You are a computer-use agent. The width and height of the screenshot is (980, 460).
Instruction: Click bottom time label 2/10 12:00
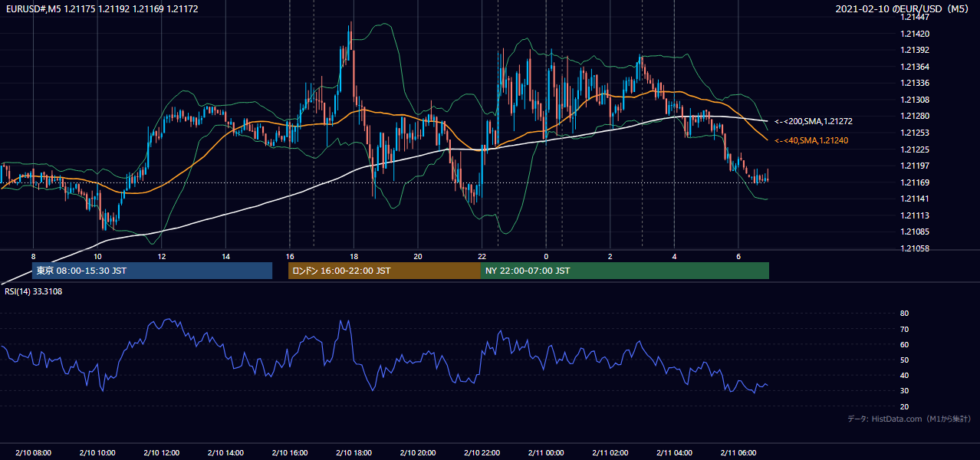click(x=161, y=453)
